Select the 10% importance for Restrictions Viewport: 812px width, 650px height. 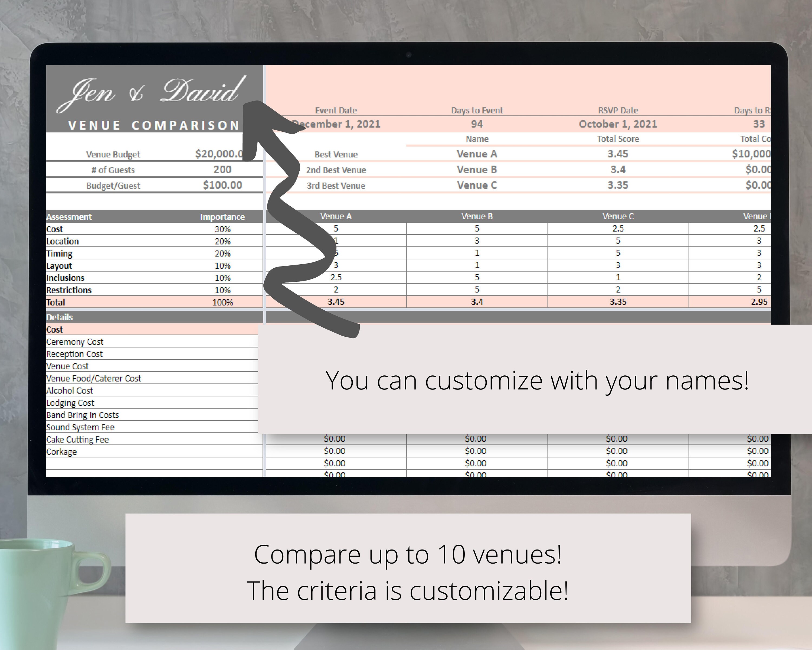pos(222,290)
